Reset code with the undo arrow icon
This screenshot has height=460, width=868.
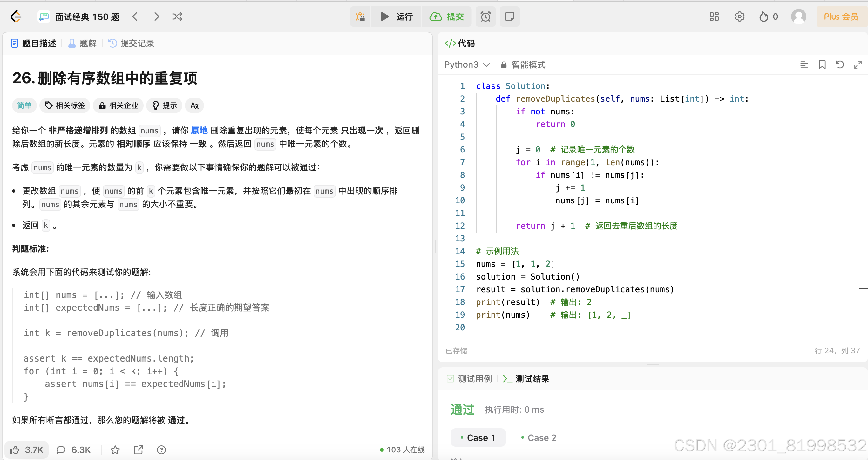tap(840, 64)
